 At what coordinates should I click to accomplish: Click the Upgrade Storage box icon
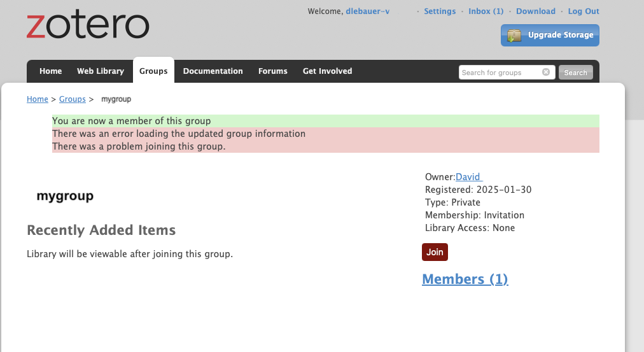(x=514, y=35)
